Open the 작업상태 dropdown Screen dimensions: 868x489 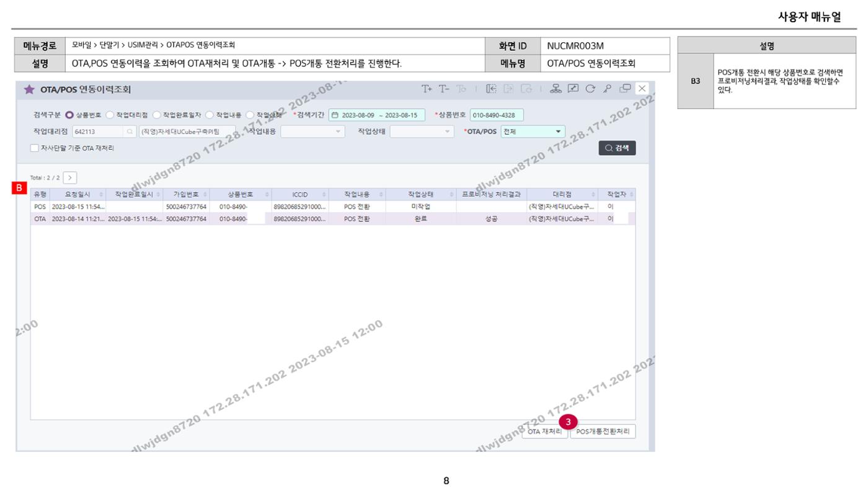coord(422,132)
